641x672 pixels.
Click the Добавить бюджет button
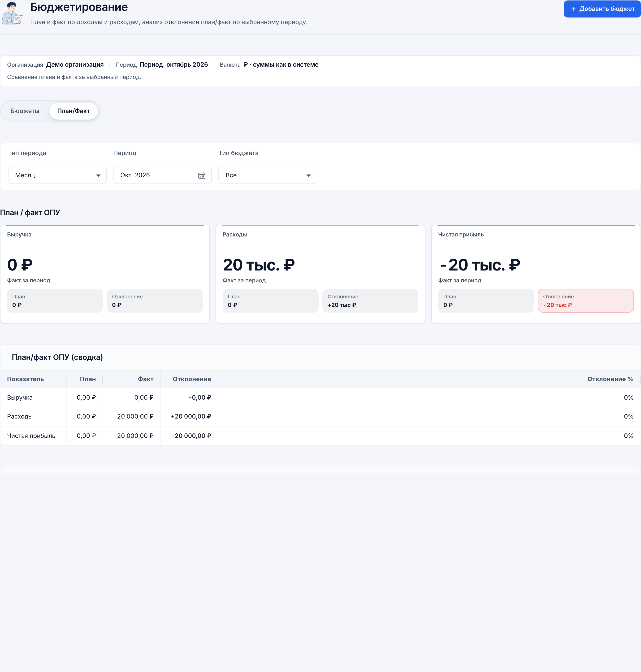point(602,9)
